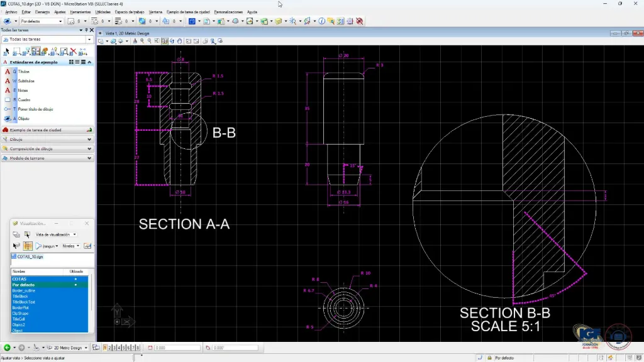Open the Espacio de trabajo menu
The width and height of the screenshot is (644, 362).
130,12
